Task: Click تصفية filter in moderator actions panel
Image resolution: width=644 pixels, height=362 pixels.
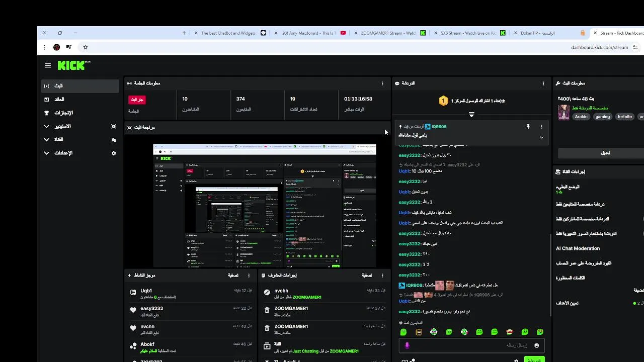Action: [x=367, y=276]
